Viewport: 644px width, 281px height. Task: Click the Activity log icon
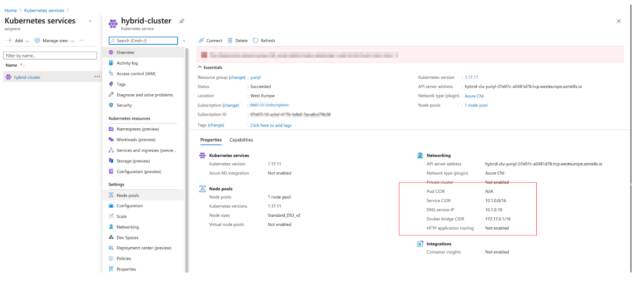coord(111,63)
